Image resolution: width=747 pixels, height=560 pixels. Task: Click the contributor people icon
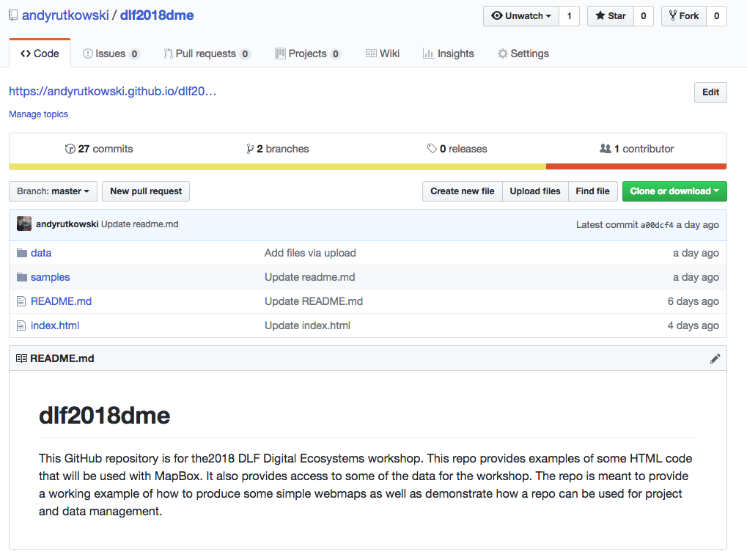[x=605, y=149]
